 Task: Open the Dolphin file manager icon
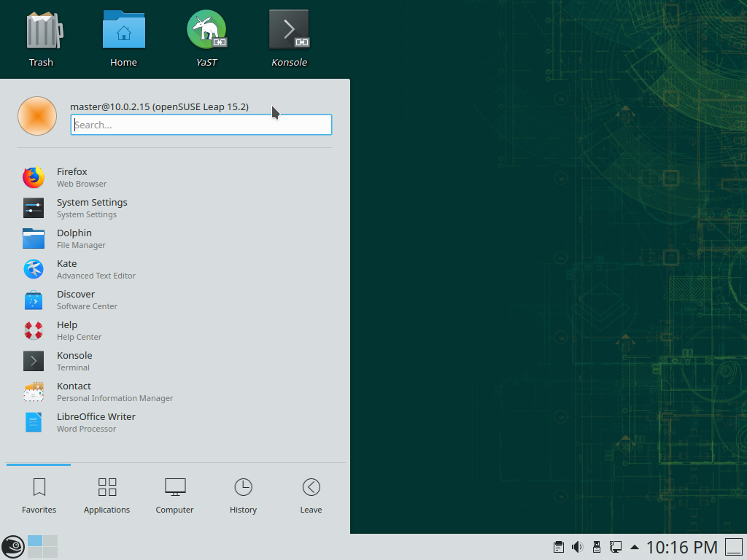[x=34, y=238]
